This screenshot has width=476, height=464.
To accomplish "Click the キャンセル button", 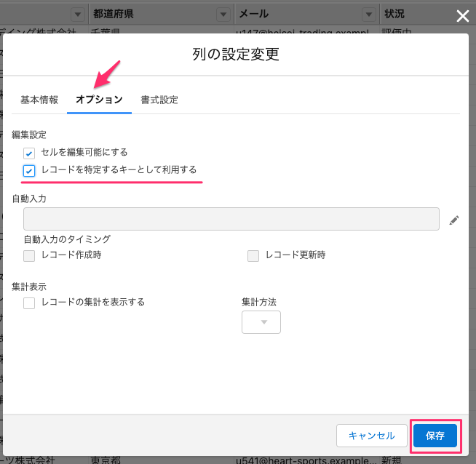I will [x=372, y=436].
